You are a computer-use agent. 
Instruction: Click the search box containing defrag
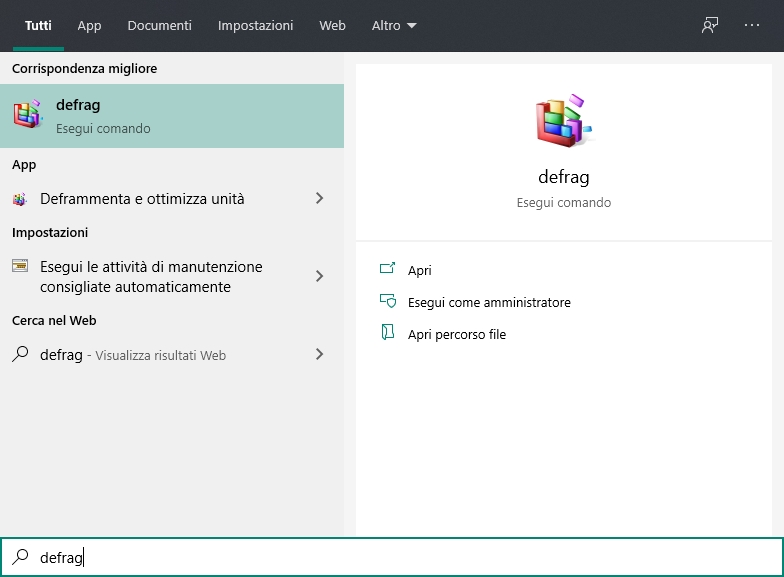coord(392,557)
